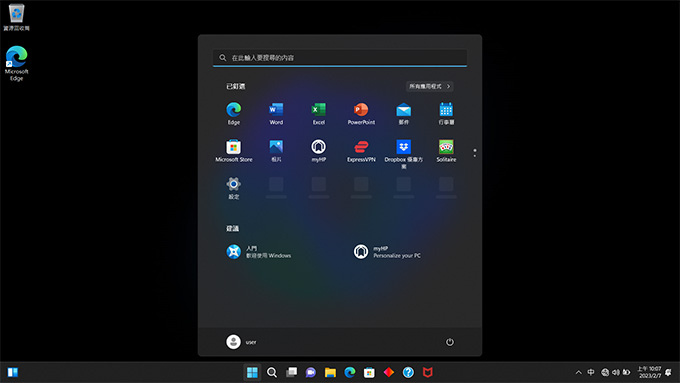Click the all apps button
The height and width of the screenshot is (383, 680).
coord(429,86)
